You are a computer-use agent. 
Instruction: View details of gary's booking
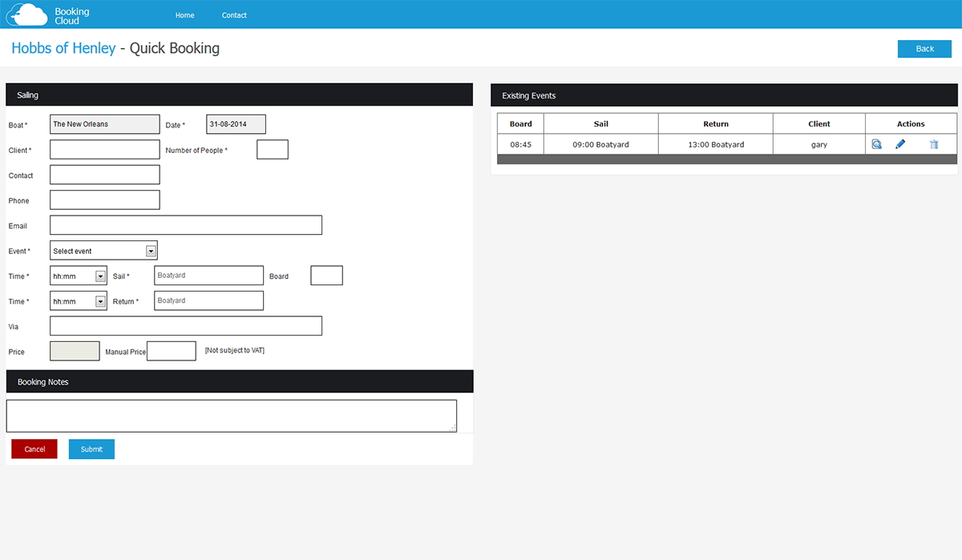876,144
